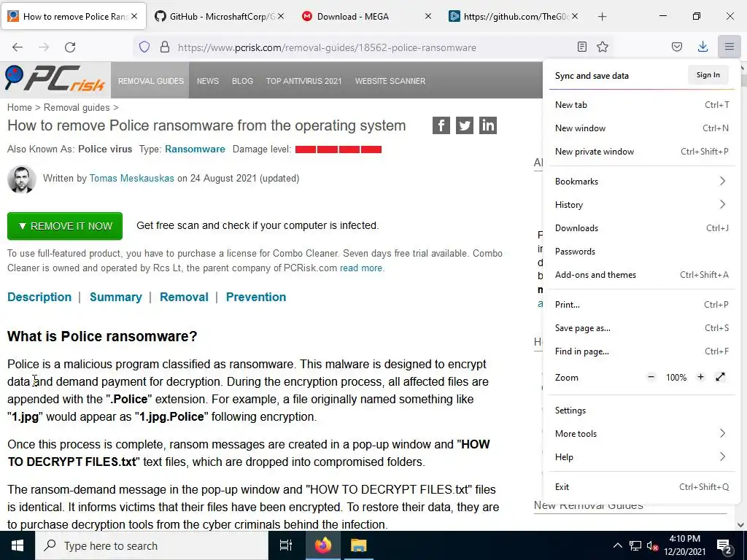
Task: Open the REMOVAL GUIDES nav item
Action: 150,80
